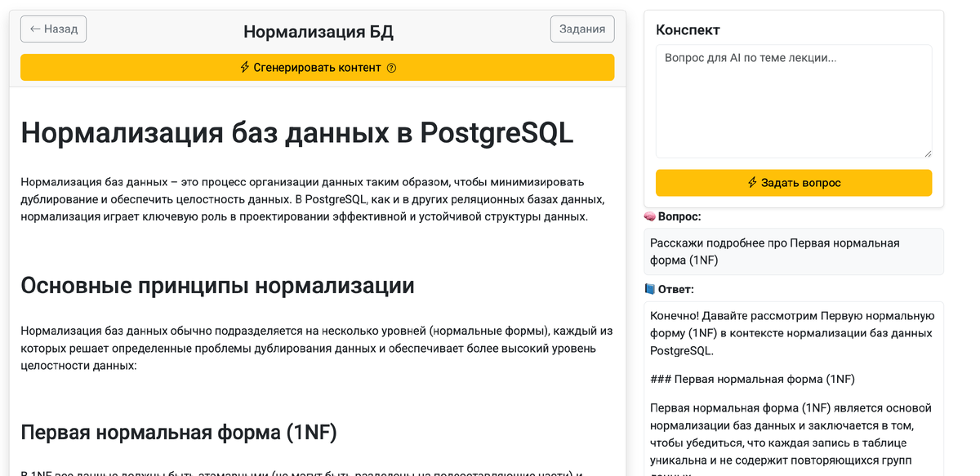Click the Сгенерировать контент button
Screen dimensions: 980x476
pos(317,68)
